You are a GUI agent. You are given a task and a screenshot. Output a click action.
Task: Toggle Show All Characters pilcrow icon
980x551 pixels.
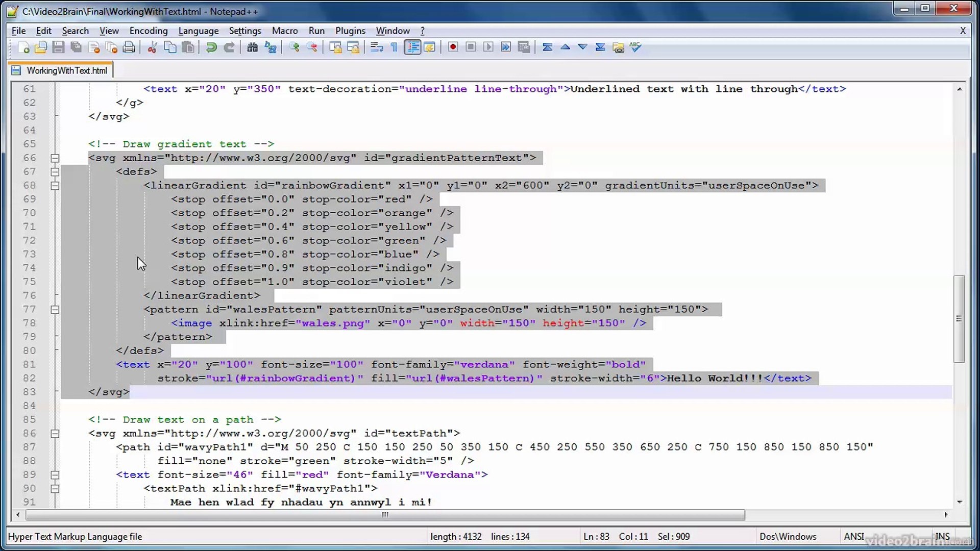(394, 47)
